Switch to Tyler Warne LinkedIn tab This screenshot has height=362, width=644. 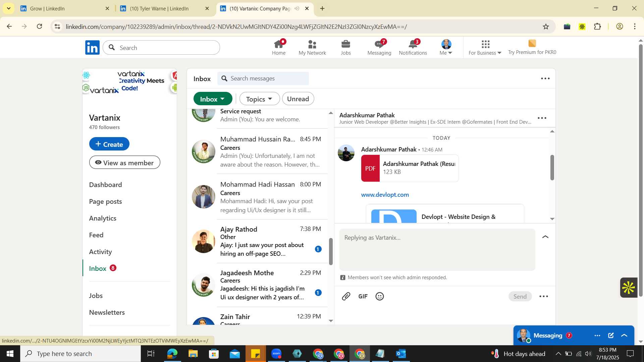165,8
